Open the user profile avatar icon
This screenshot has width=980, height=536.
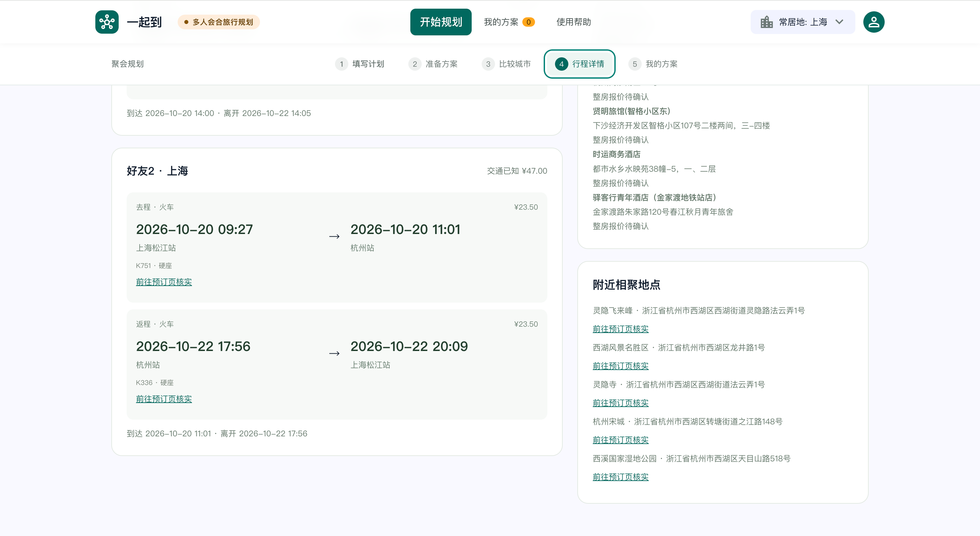pos(873,22)
